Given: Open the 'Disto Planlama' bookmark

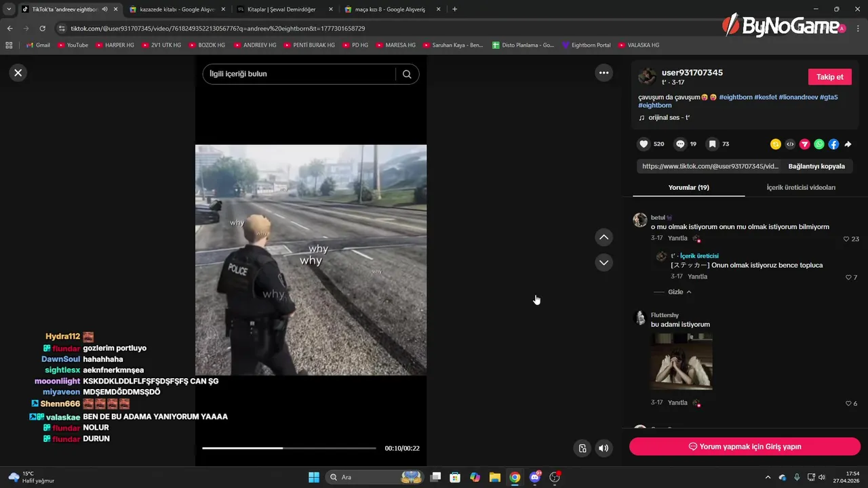Looking at the screenshot, I should click(x=523, y=45).
